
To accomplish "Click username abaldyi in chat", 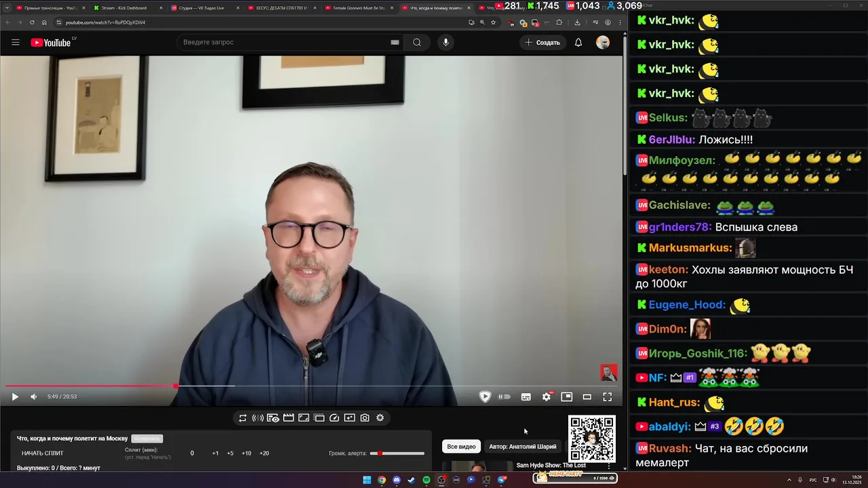I will (668, 427).
